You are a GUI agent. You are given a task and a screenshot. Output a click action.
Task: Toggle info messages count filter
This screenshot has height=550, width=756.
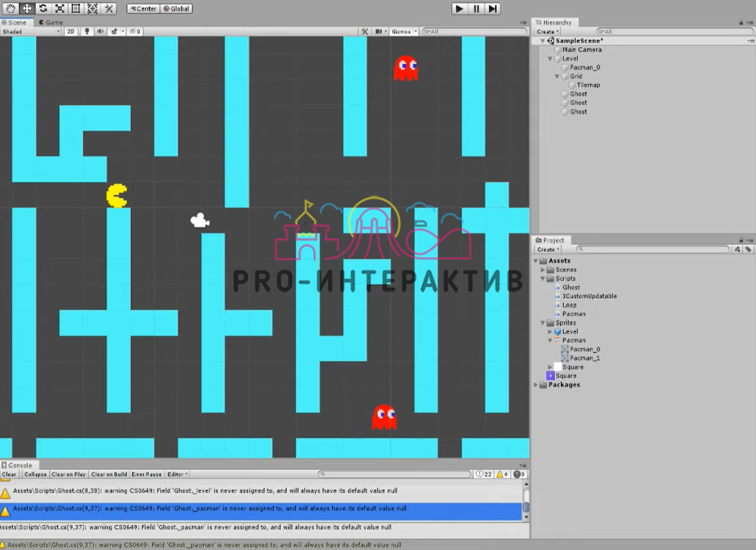(x=484, y=474)
